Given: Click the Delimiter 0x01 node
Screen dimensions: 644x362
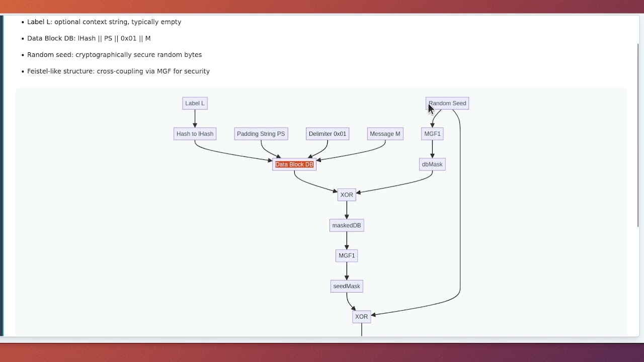Looking at the screenshot, I should 328,134.
